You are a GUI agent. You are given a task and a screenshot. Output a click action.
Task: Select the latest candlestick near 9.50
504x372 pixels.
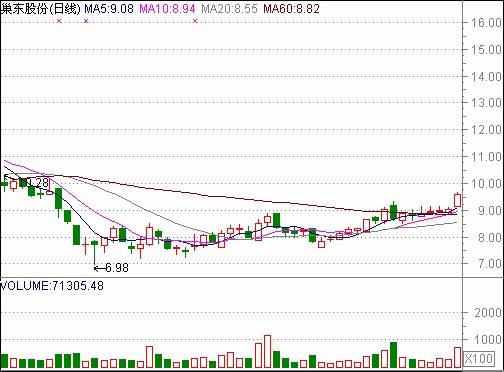tap(458, 200)
